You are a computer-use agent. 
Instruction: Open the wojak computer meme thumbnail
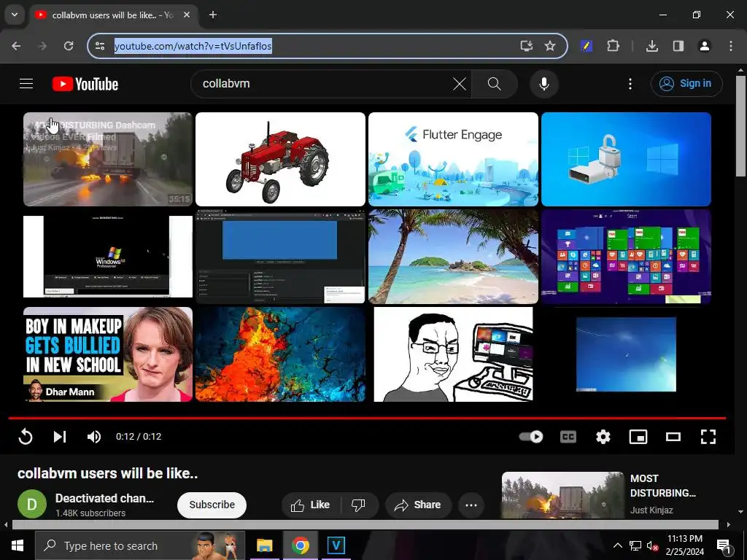point(453,354)
